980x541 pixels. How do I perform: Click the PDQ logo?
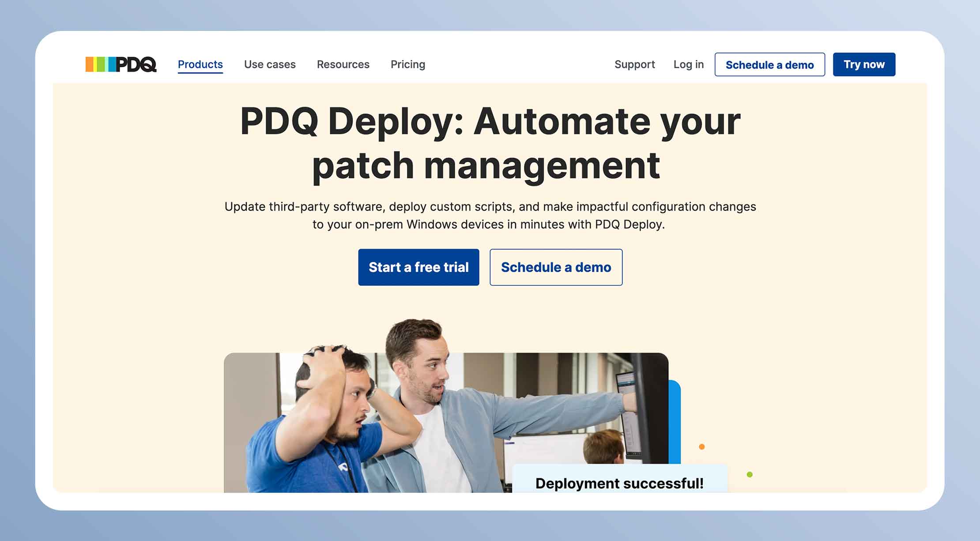click(121, 64)
